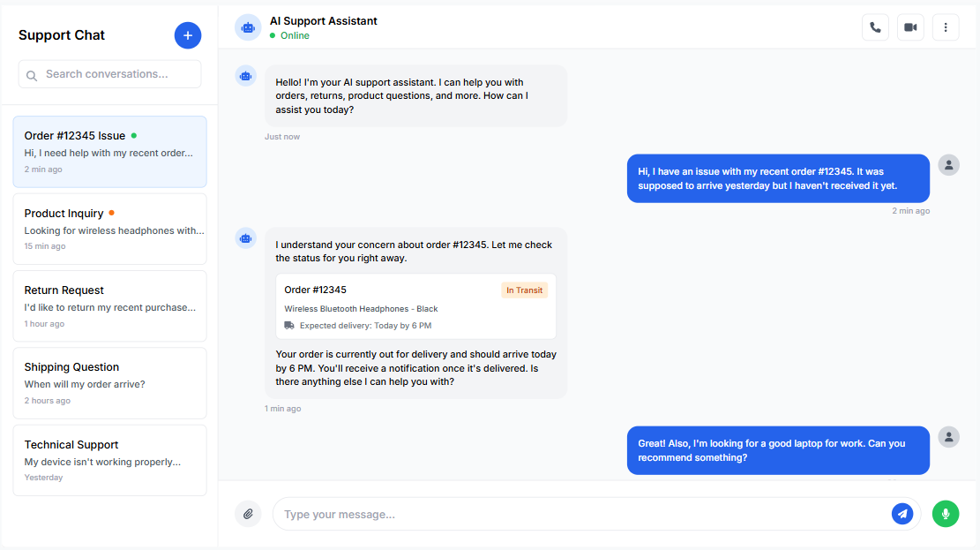Click the message input box
Image resolution: width=980 pixels, height=550 pixels.
click(x=582, y=514)
